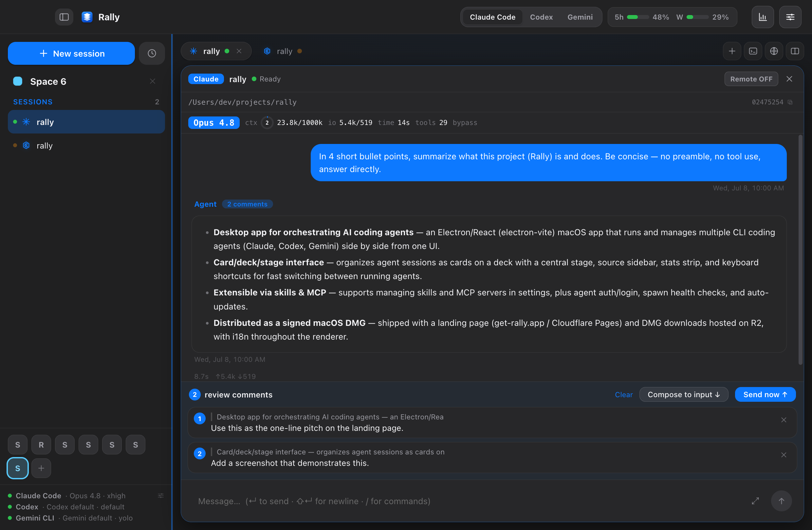Click the time 14s stat

tap(394, 123)
